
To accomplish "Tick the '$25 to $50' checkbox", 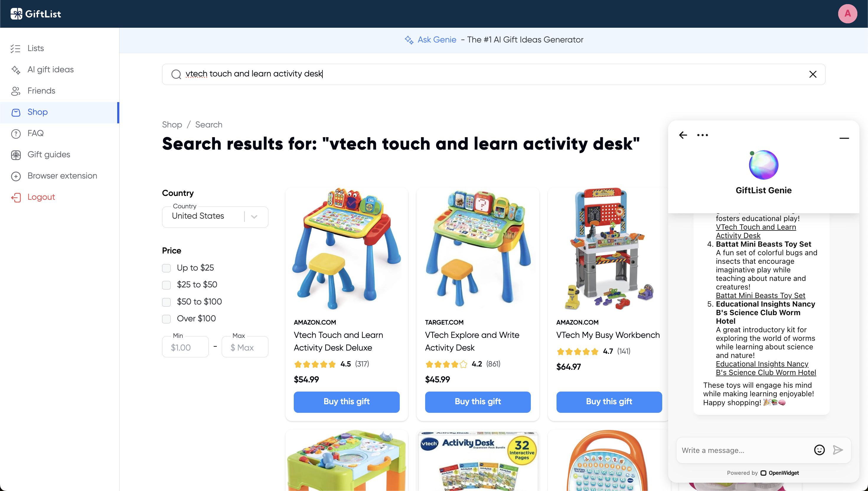I will point(166,285).
